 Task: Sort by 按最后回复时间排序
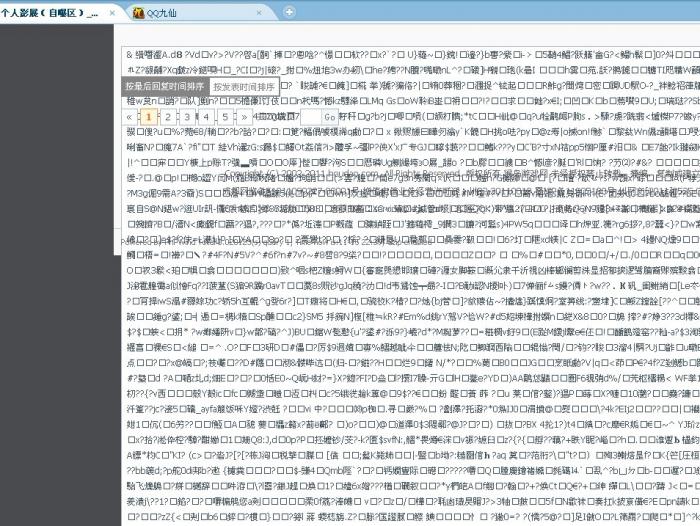[x=165, y=86]
